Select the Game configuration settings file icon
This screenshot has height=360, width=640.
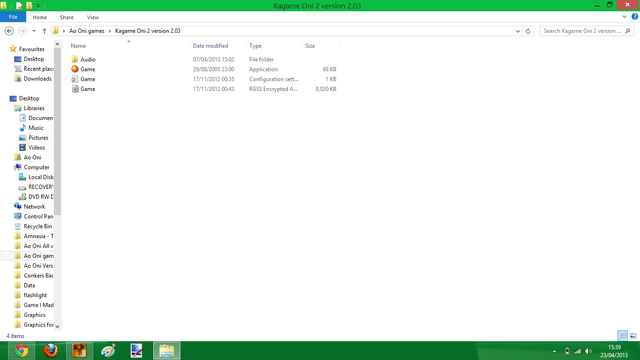point(75,79)
